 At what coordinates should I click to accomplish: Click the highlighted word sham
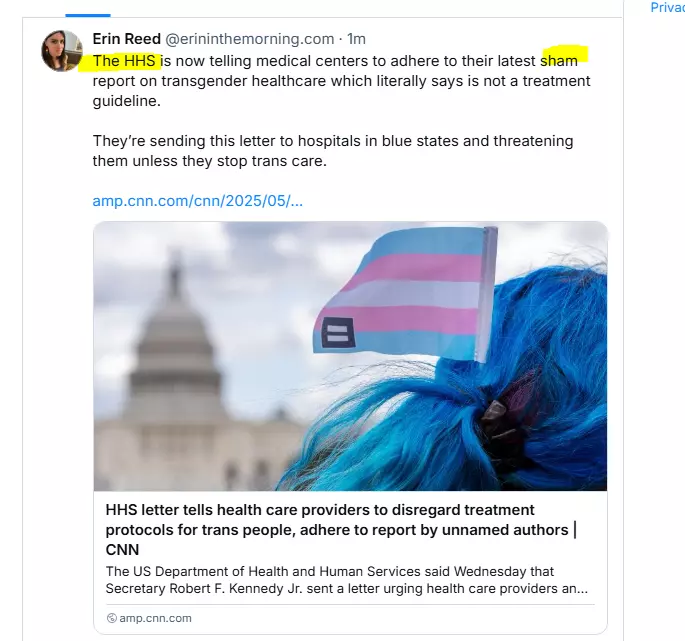click(559, 61)
